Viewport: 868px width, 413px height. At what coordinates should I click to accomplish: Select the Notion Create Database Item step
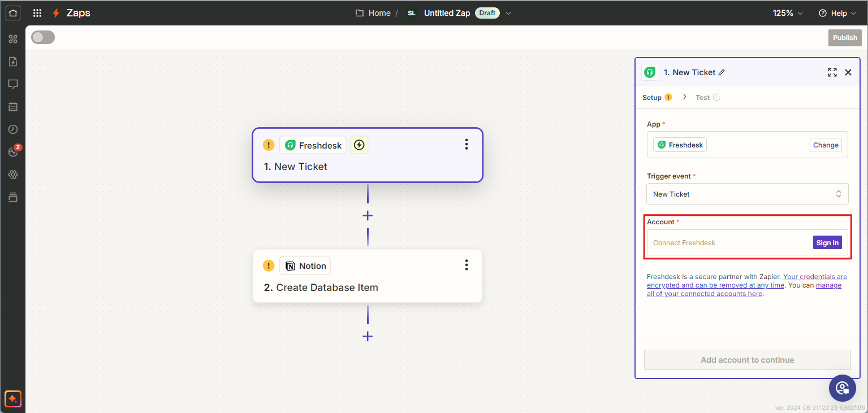[368, 276]
